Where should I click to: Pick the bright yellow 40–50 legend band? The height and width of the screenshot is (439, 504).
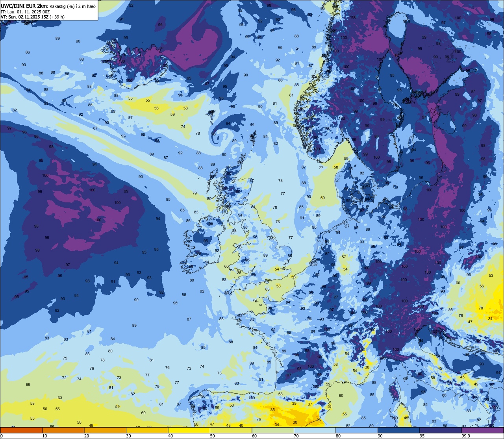[x=189, y=430]
